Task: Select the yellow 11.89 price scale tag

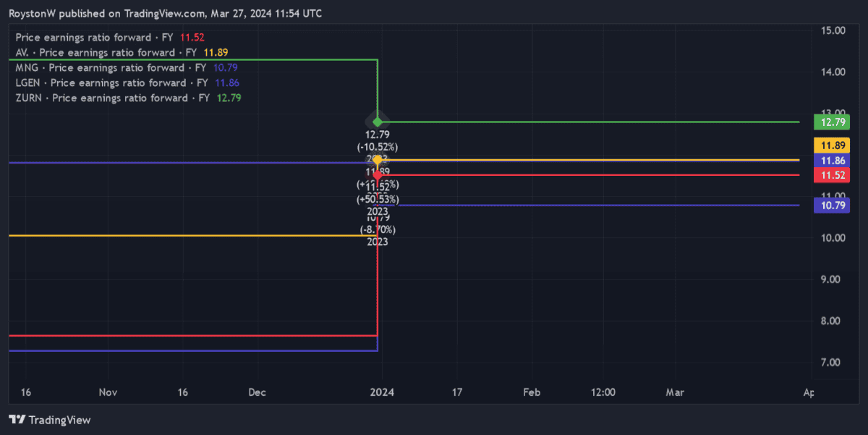Action: (830, 145)
